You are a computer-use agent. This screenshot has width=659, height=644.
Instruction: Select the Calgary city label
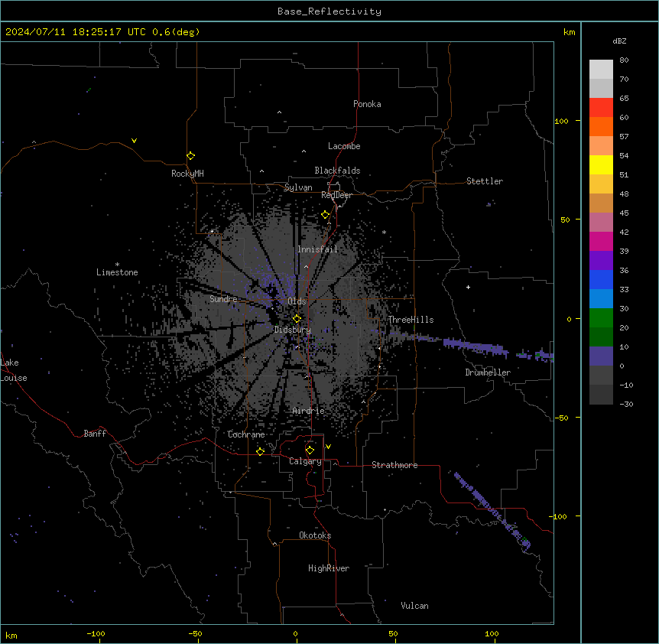coord(306,461)
